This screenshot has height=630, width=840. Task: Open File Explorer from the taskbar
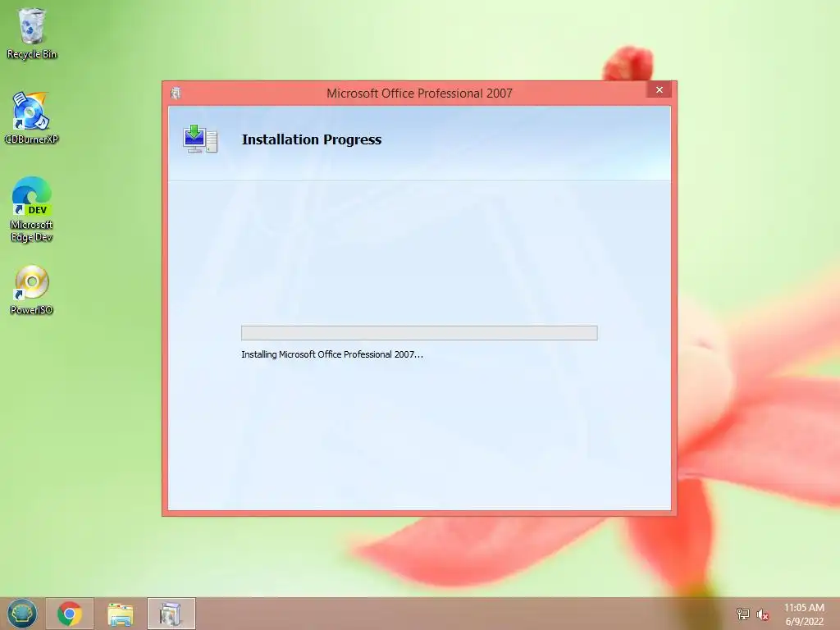pos(121,614)
